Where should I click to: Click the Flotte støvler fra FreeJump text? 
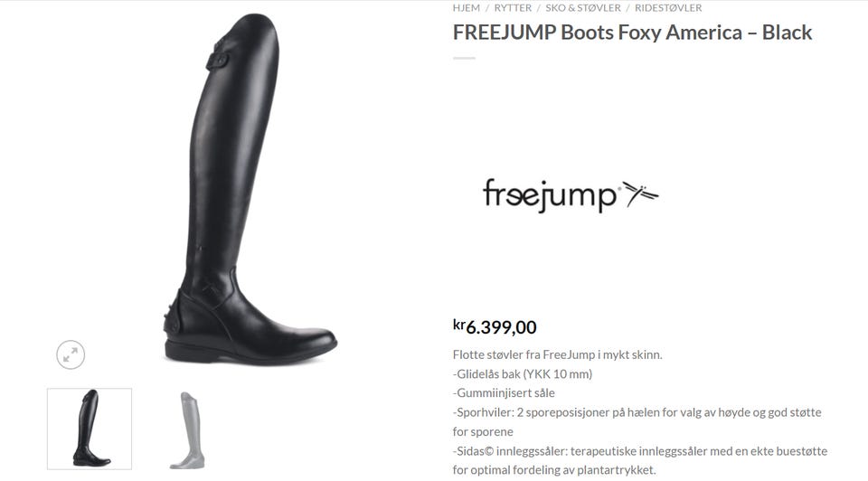pyautogui.click(x=558, y=354)
